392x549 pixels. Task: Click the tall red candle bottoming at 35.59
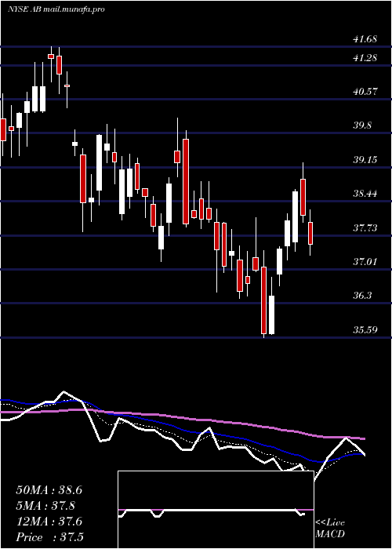pyautogui.click(x=263, y=300)
